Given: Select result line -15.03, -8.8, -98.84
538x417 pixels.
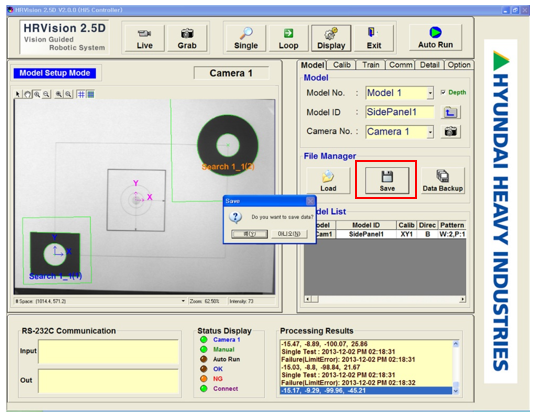Looking at the screenshot, I should click(x=320, y=367).
